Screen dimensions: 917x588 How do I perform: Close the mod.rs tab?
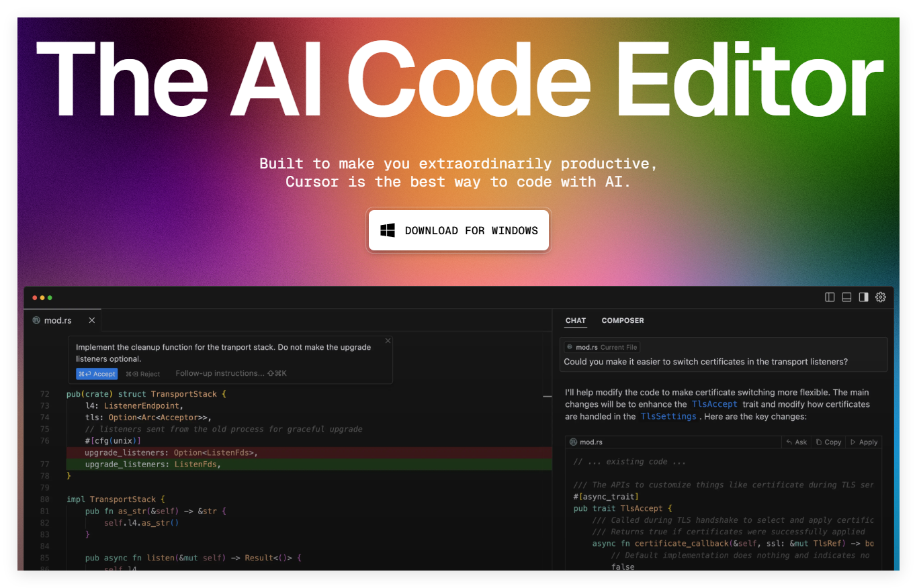pos(92,320)
